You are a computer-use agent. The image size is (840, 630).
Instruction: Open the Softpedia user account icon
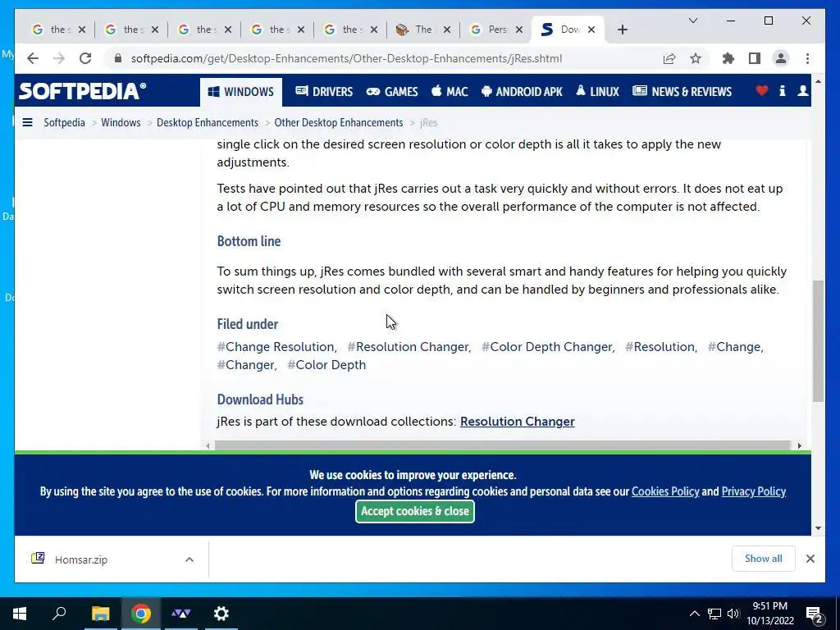coord(802,91)
